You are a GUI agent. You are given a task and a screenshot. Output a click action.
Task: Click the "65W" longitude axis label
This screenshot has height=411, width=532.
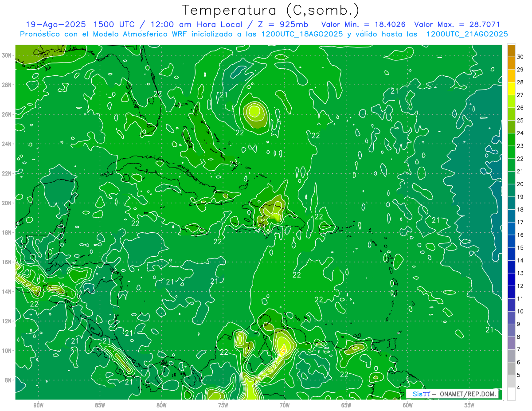click(346, 406)
